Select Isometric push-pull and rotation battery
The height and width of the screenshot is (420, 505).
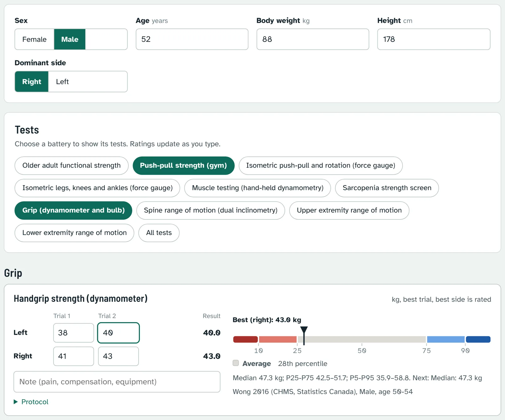click(x=321, y=165)
